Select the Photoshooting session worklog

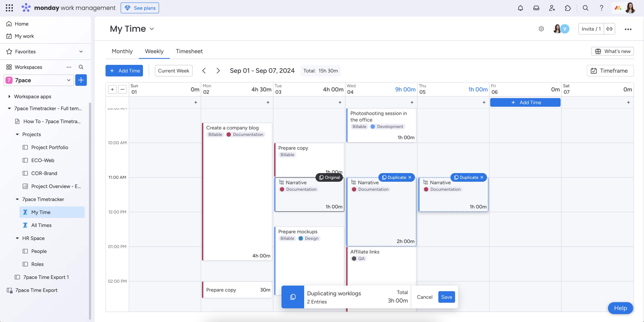382,125
